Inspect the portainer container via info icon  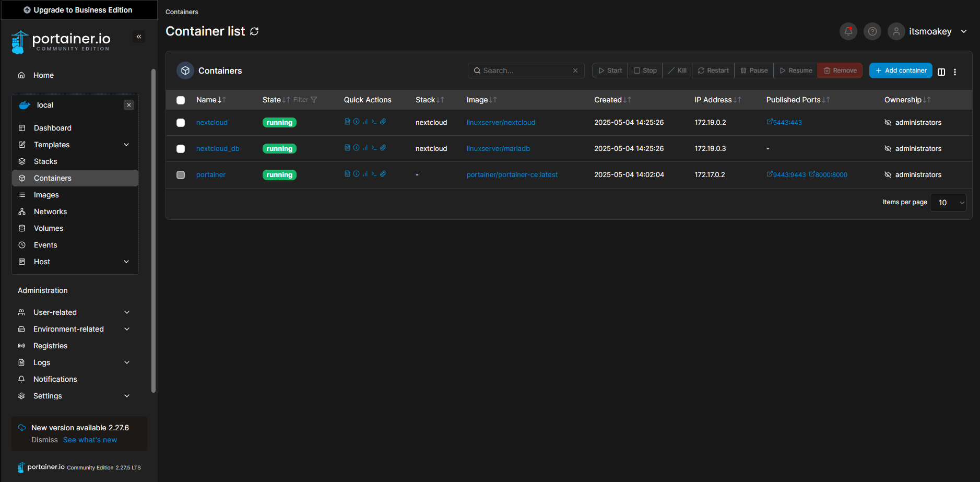tap(356, 174)
